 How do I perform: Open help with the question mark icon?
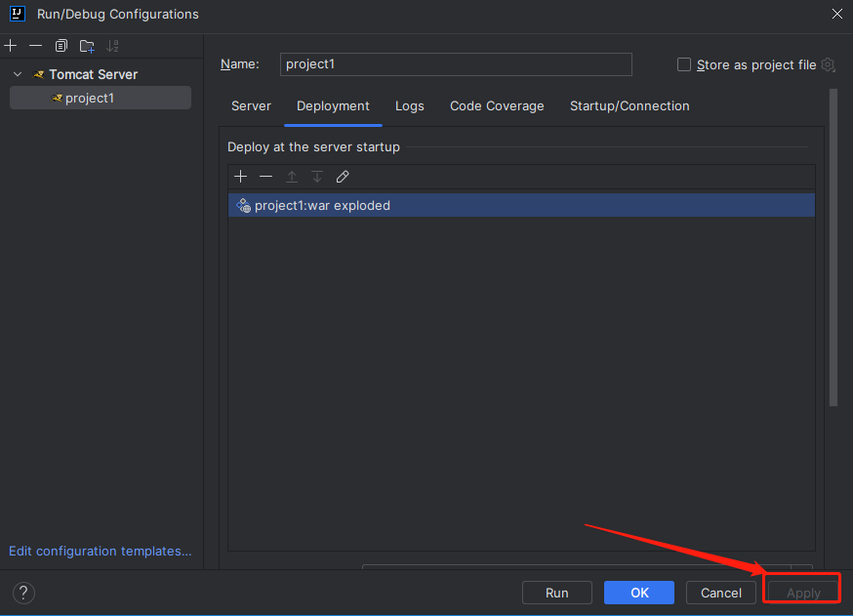click(23, 593)
